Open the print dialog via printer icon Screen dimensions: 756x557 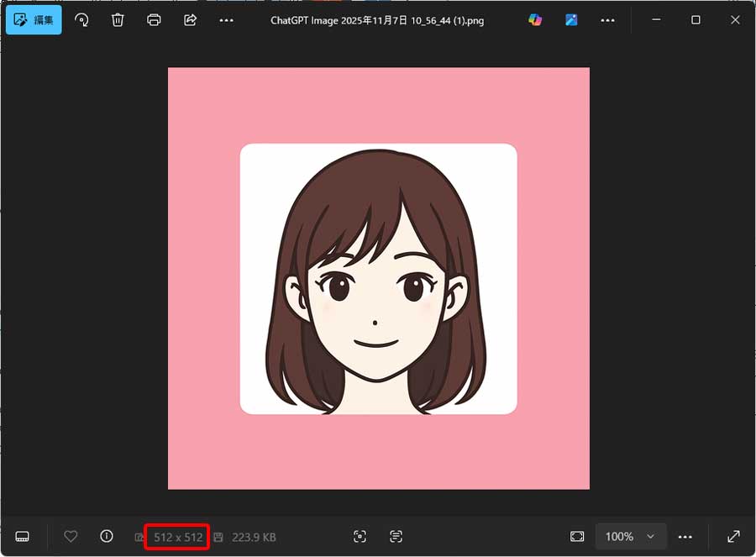[154, 20]
